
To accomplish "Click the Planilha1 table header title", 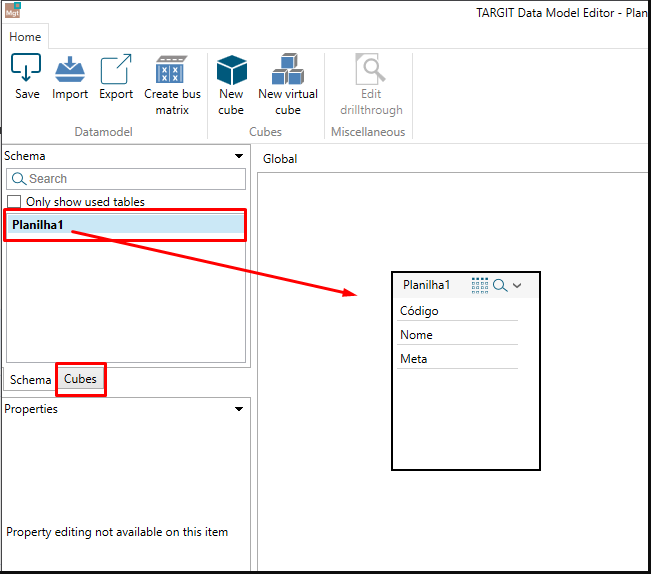I will tap(426, 285).
